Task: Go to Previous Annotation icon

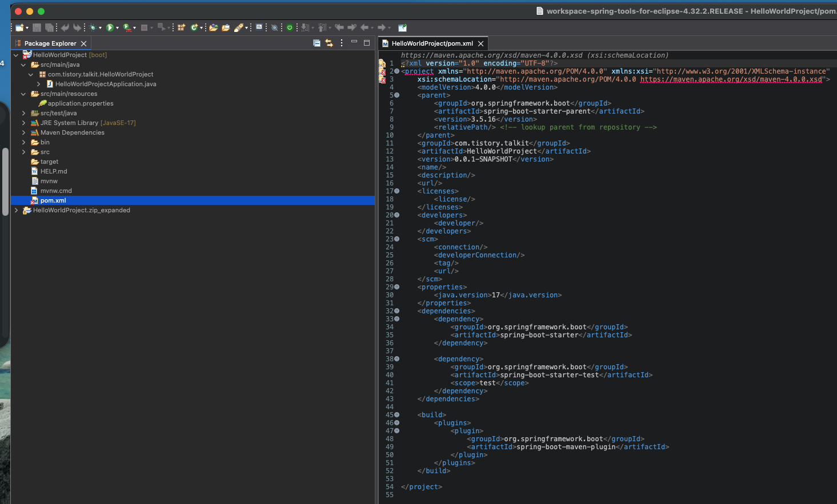Action: coord(323,27)
